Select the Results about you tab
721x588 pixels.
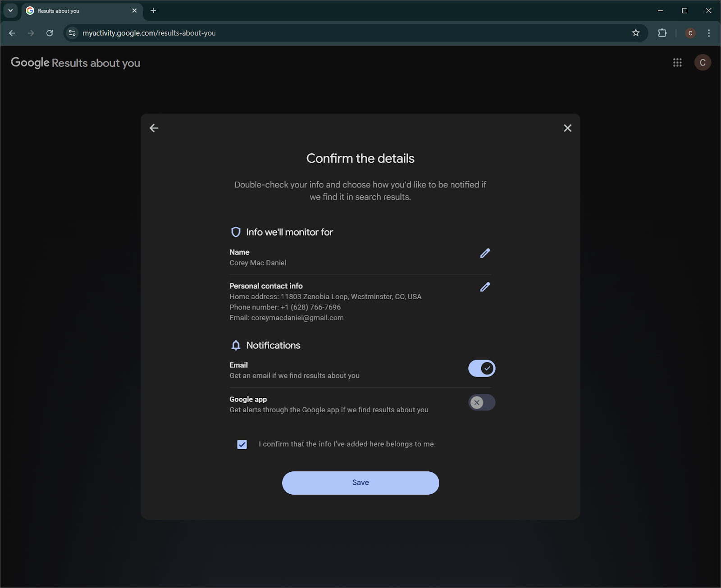click(x=82, y=11)
